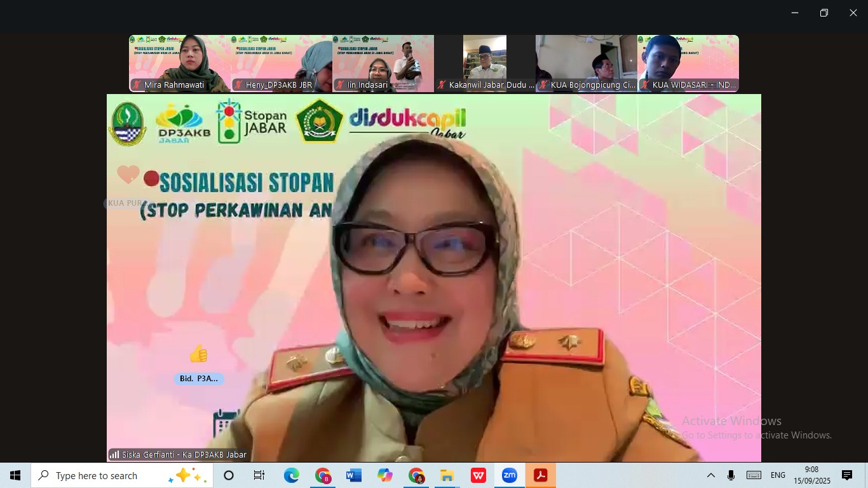The image size is (868, 488).
Task: Toggle the touch keyboard icon in the tray
Action: click(754, 475)
